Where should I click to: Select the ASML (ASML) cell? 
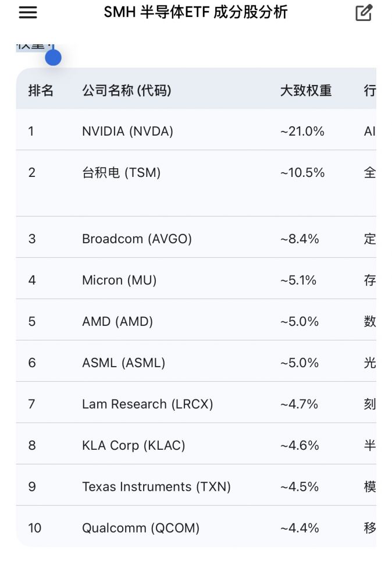click(x=124, y=363)
